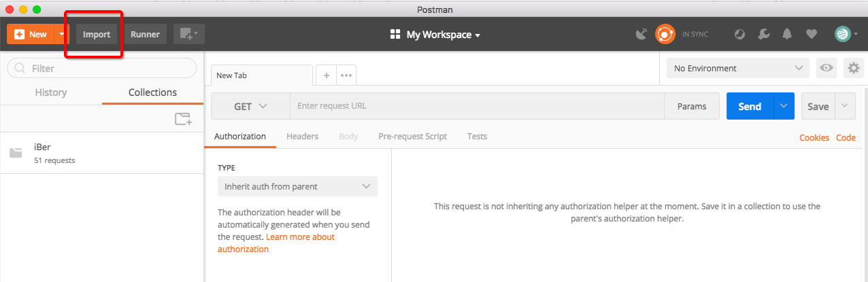The height and width of the screenshot is (282, 868).
Task: Click the environment quick look eye icon
Action: [x=827, y=68]
